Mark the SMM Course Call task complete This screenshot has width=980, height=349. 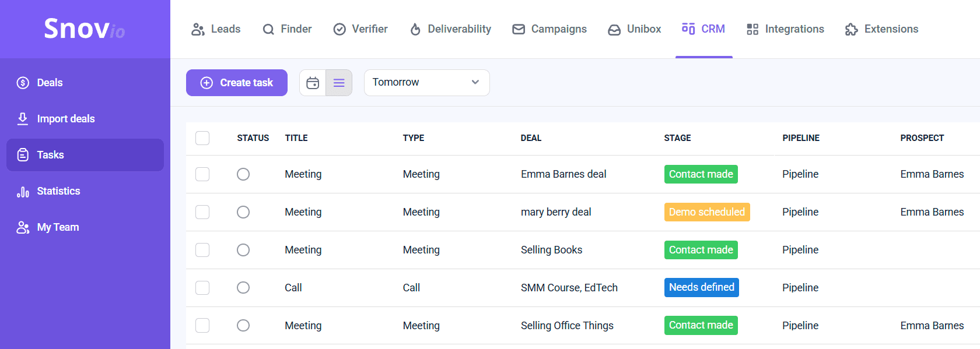coord(243,288)
